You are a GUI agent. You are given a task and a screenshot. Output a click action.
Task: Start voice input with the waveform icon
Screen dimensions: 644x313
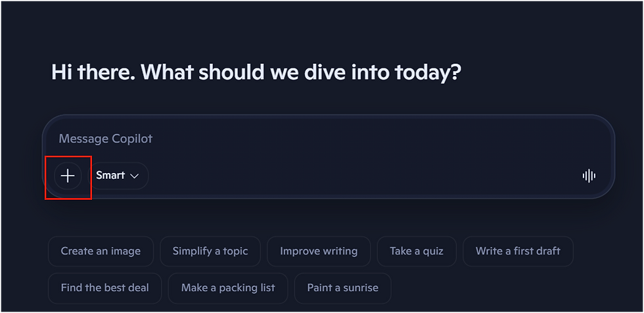(x=589, y=176)
